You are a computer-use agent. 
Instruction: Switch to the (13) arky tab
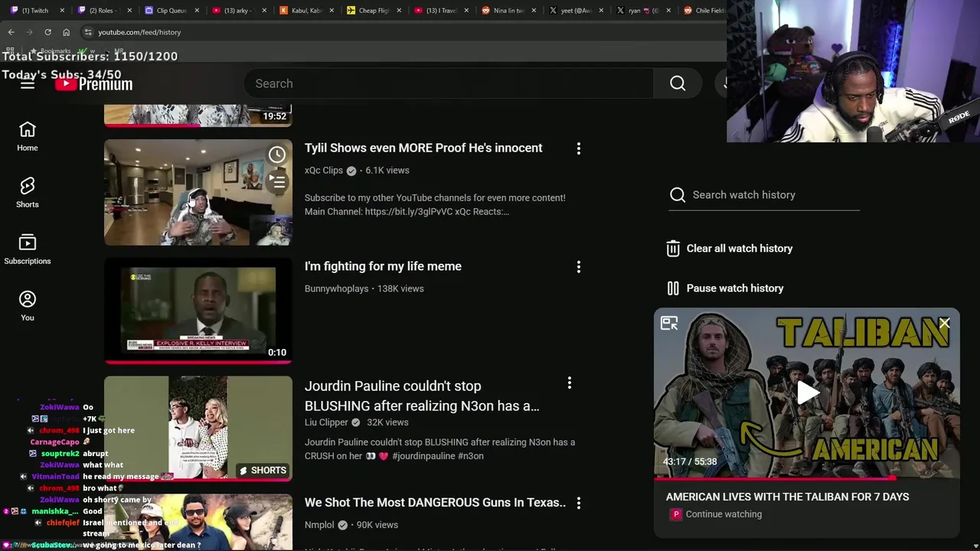[x=239, y=11]
